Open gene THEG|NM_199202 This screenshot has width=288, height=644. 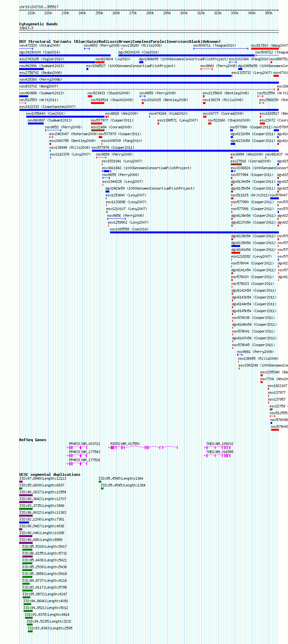pyautogui.click(x=220, y=444)
